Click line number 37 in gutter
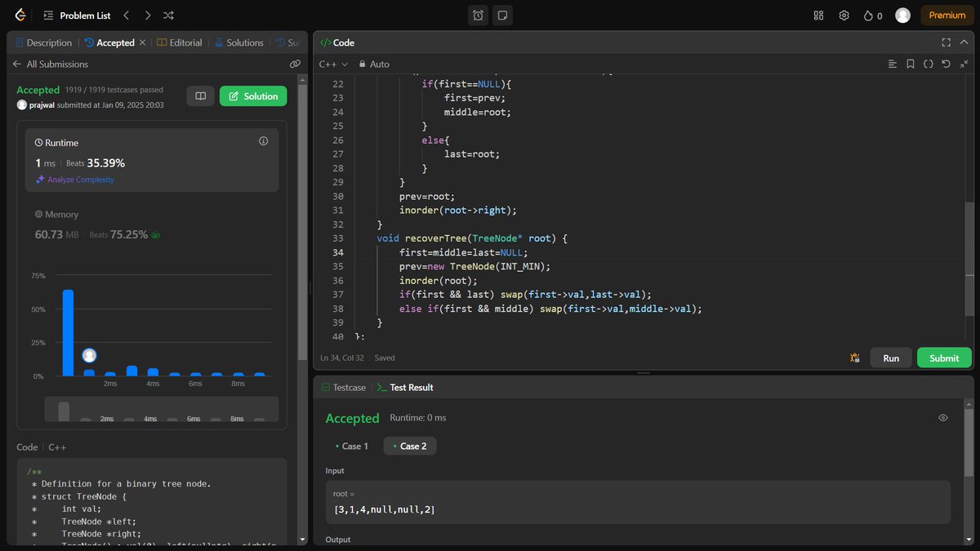The width and height of the screenshot is (980, 551). coord(338,294)
